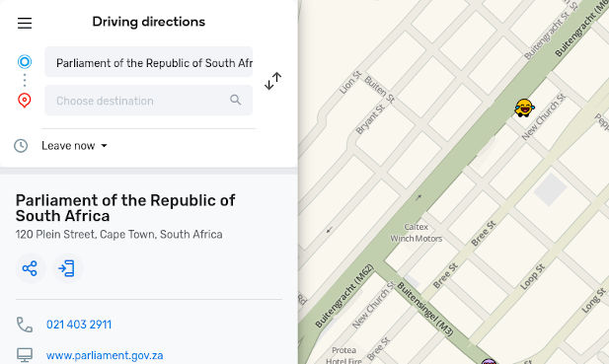Click the Parliament of the Republic title

(125, 208)
